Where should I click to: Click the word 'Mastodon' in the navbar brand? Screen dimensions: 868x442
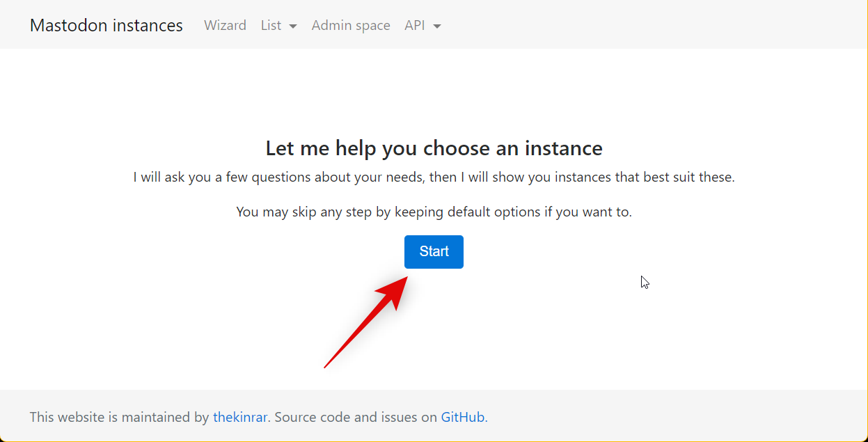point(69,26)
